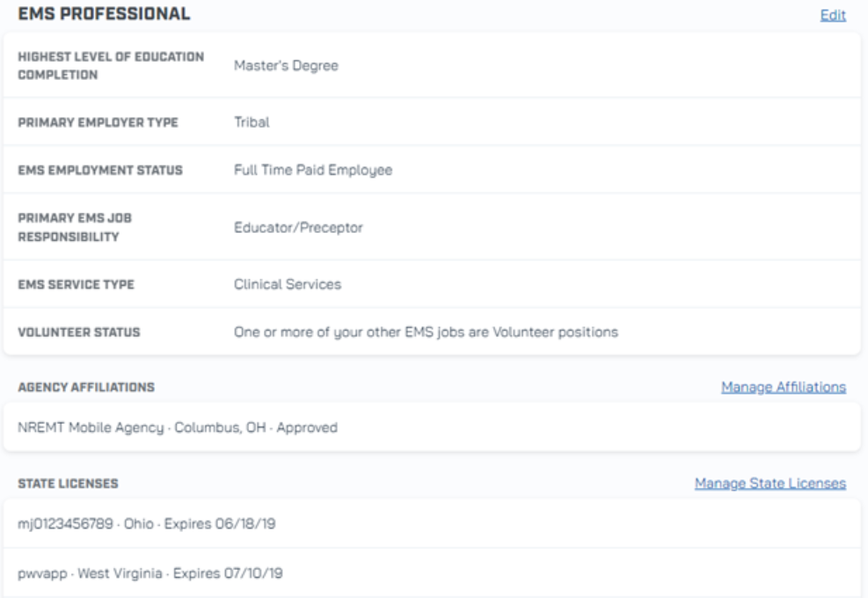This screenshot has width=868, height=598.
Task: Click Full Time Paid Employee status
Action: point(312,171)
